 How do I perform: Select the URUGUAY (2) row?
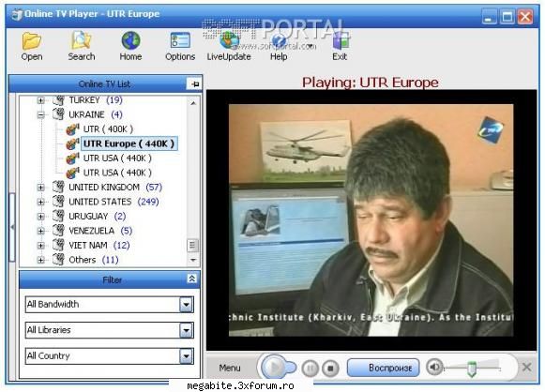pos(98,217)
